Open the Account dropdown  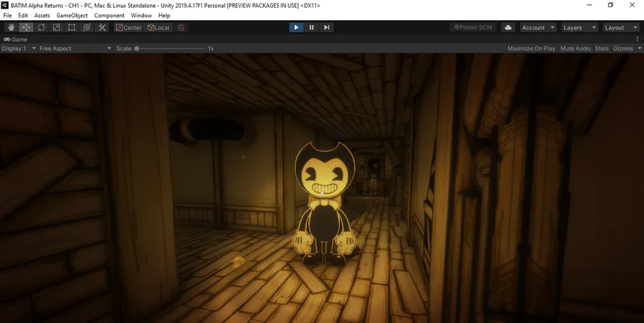537,27
